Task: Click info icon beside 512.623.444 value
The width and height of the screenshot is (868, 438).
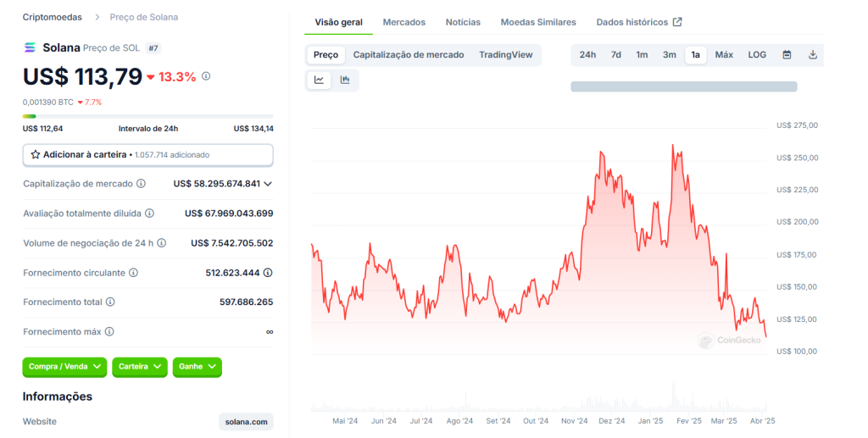Action: tap(268, 273)
